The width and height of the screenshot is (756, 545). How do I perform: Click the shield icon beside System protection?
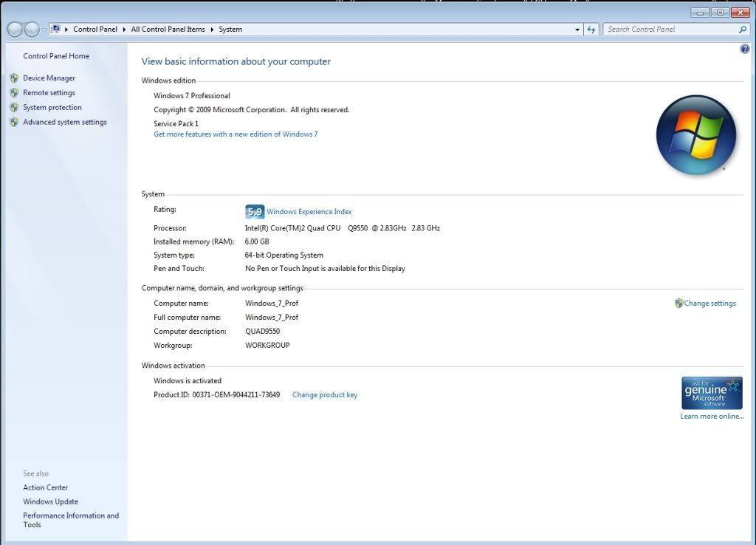coord(14,107)
